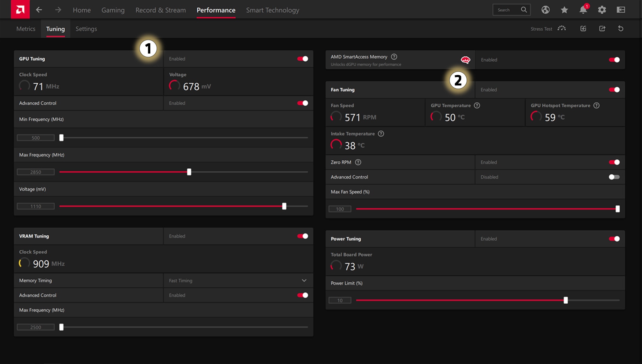This screenshot has width=642, height=364.
Task: Open settings gear icon
Action: click(602, 10)
